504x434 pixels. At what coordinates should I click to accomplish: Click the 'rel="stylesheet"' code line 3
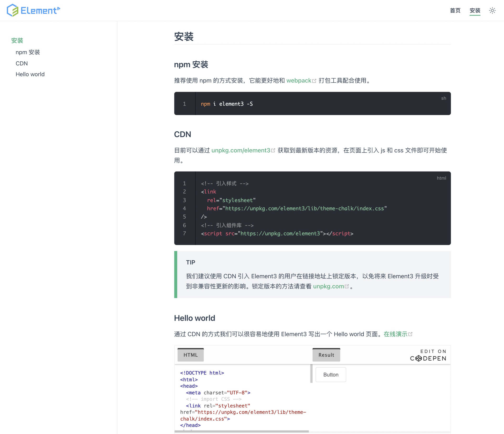click(x=231, y=200)
